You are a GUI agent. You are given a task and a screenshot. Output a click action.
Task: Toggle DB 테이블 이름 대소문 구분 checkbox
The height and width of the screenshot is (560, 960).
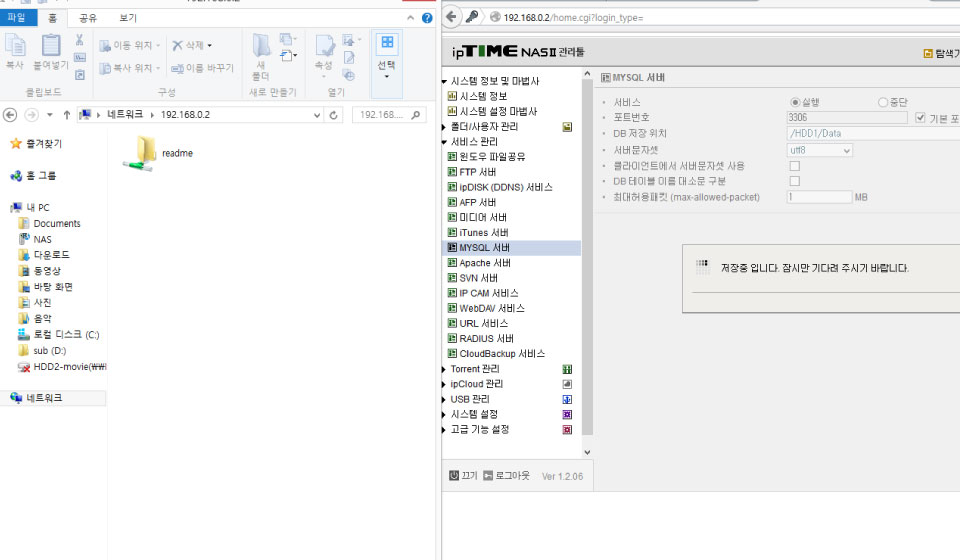point(795,181)
